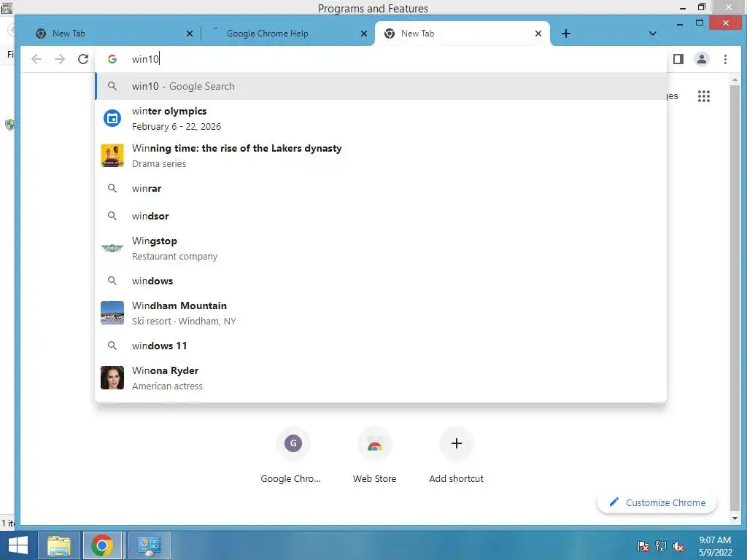
Task: Select the Winona Ryder suggestion
Action: point(381,378)
